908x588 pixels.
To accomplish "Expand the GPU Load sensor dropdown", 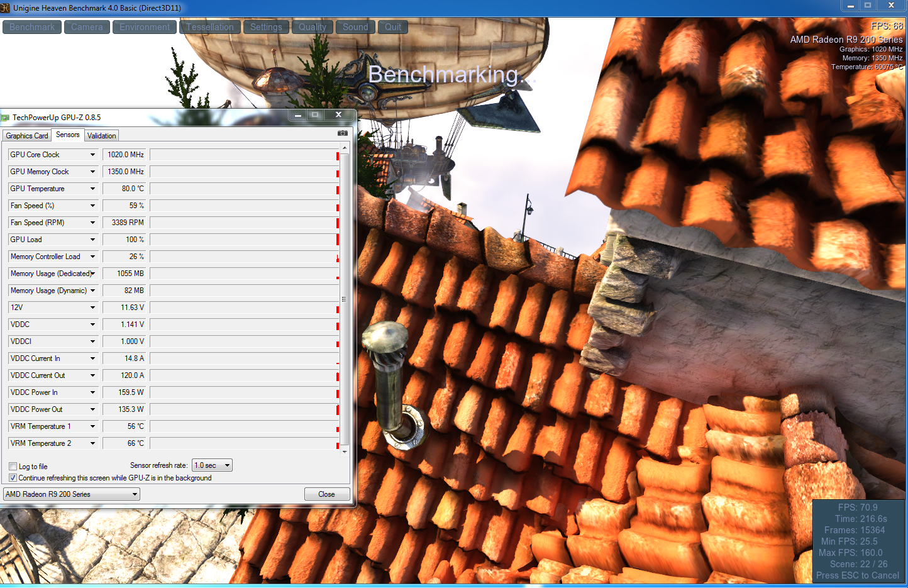I will click(x=92, y=240).
